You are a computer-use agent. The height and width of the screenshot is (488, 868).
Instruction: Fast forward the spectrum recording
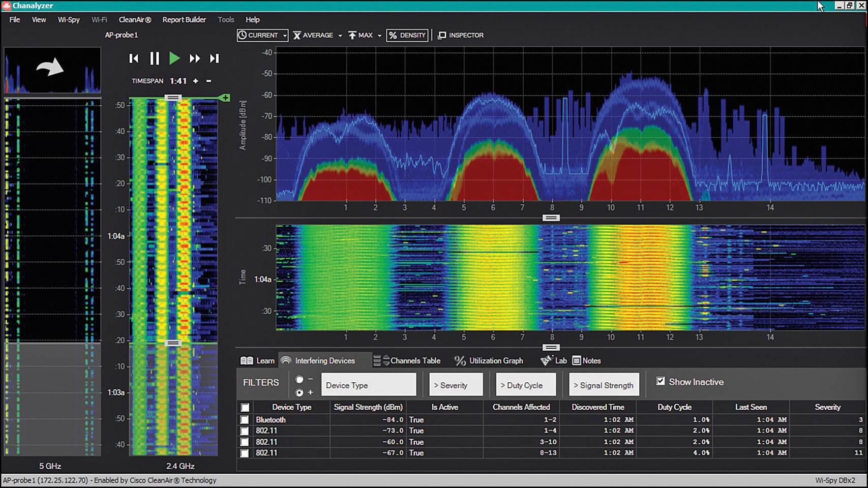[x=195, y=58]
